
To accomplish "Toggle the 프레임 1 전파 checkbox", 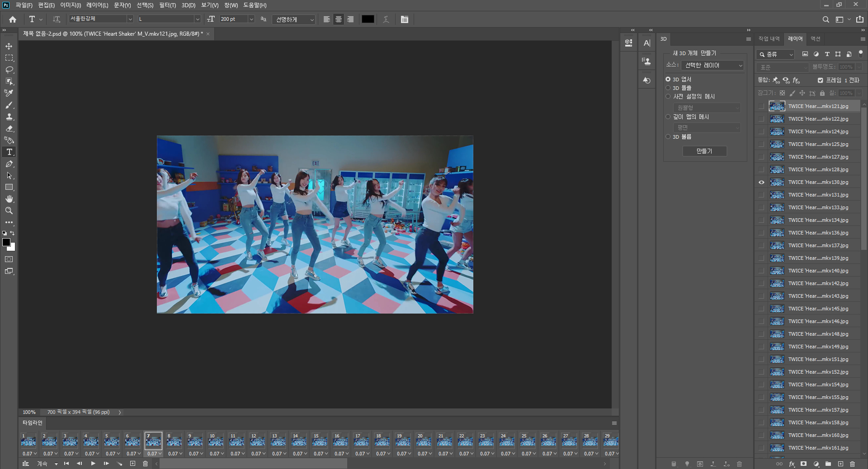I will pyautogui.click(x=820, y=80).
